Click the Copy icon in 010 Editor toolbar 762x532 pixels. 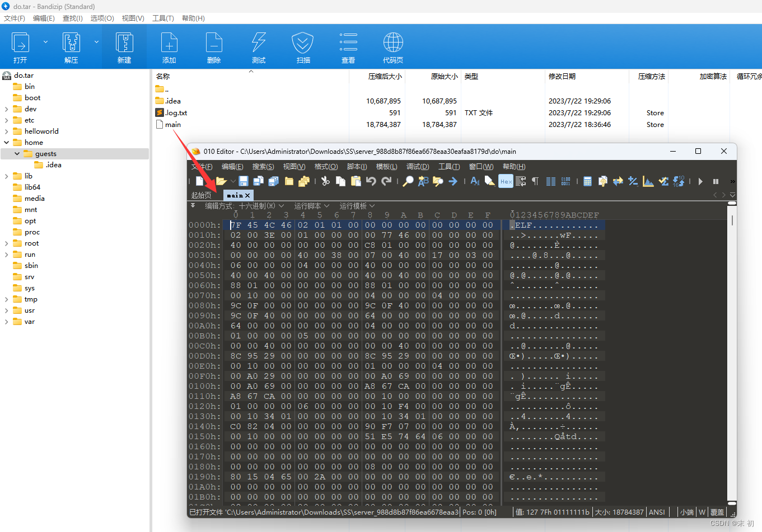pos(340,181)
